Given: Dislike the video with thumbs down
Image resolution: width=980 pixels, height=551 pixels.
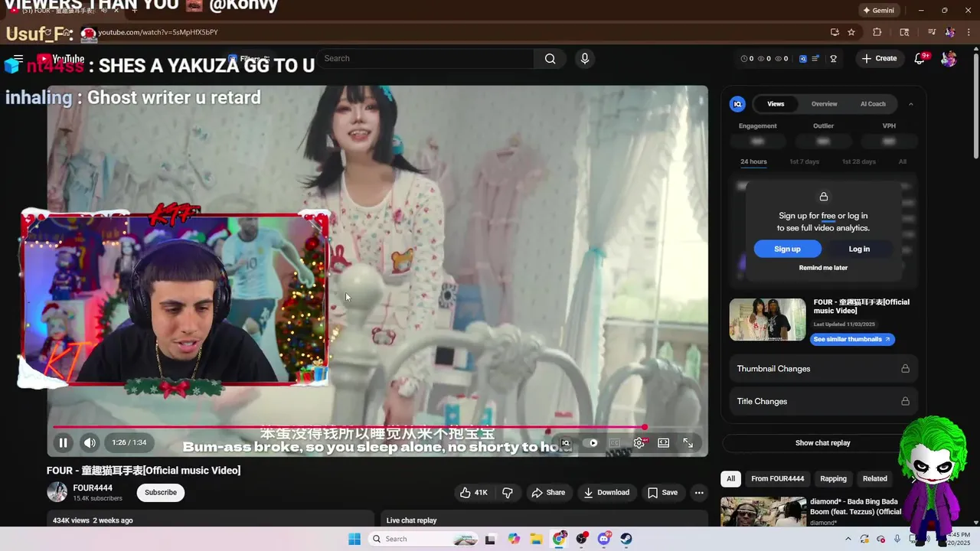Looking at the screenshot, I should pyautogui.click(x=507, y=493).
